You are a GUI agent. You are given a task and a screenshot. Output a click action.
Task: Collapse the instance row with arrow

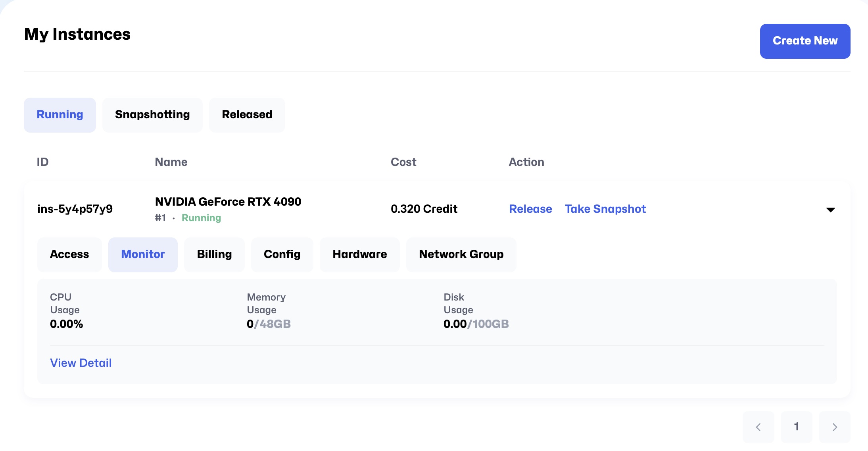[830, 210]
